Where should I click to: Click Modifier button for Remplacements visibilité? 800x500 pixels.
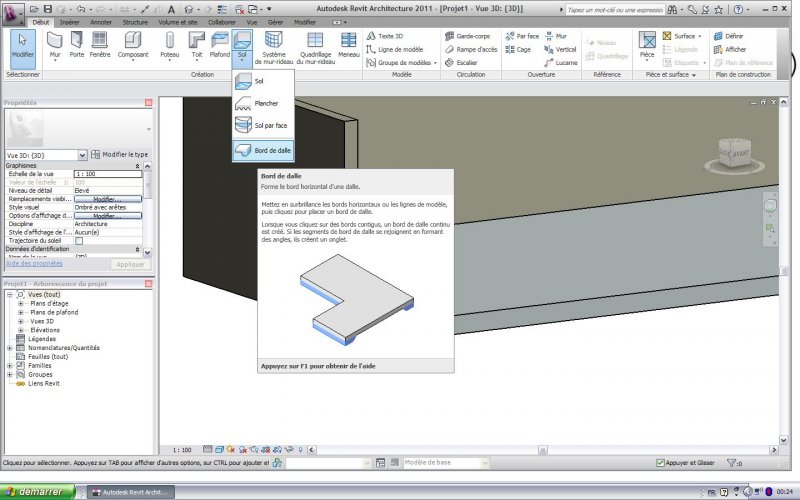coord(108,199)
